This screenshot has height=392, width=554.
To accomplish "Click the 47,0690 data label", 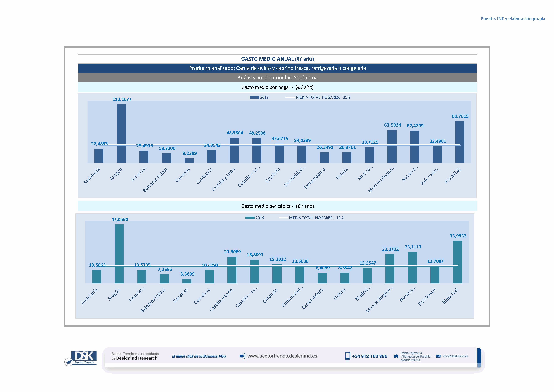I will [120, 219].
